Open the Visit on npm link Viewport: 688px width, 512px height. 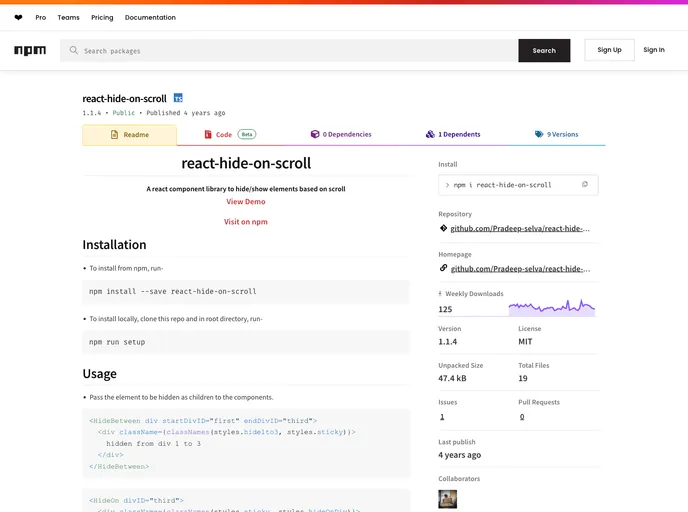point(246,222)
